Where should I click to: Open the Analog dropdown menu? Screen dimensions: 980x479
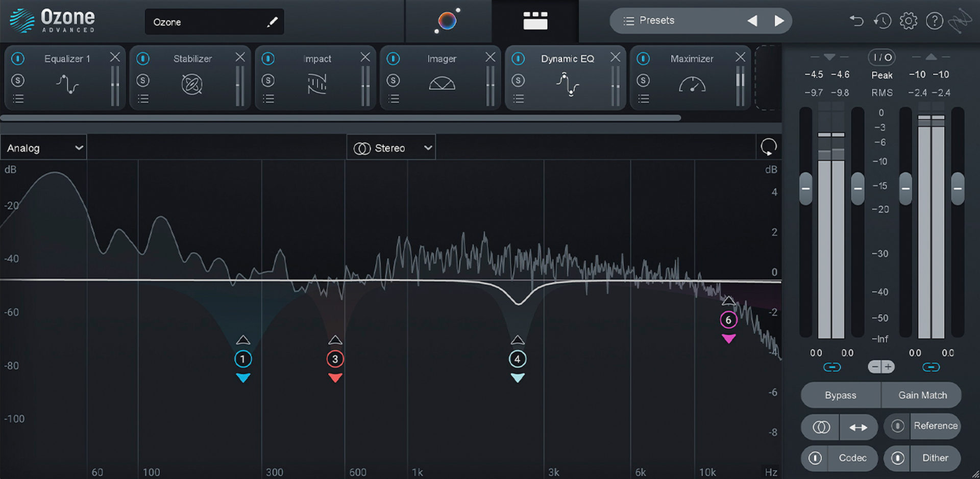coord(43,148)
